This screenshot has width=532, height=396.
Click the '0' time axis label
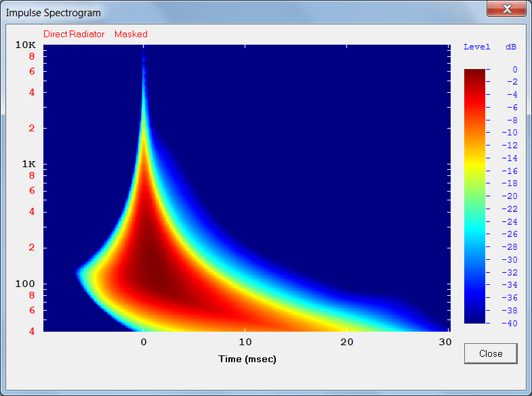[144, 342]
